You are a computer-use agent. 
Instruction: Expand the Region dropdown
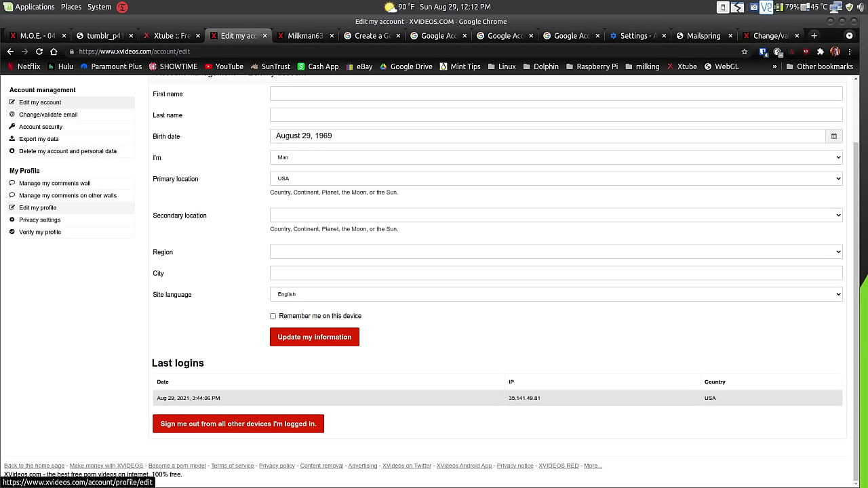[555, 251]
